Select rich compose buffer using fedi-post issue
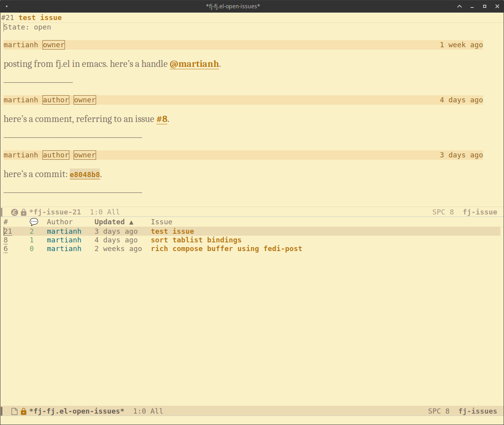The width and height of the screenshot is (504, 425). [x=226, y=249]
